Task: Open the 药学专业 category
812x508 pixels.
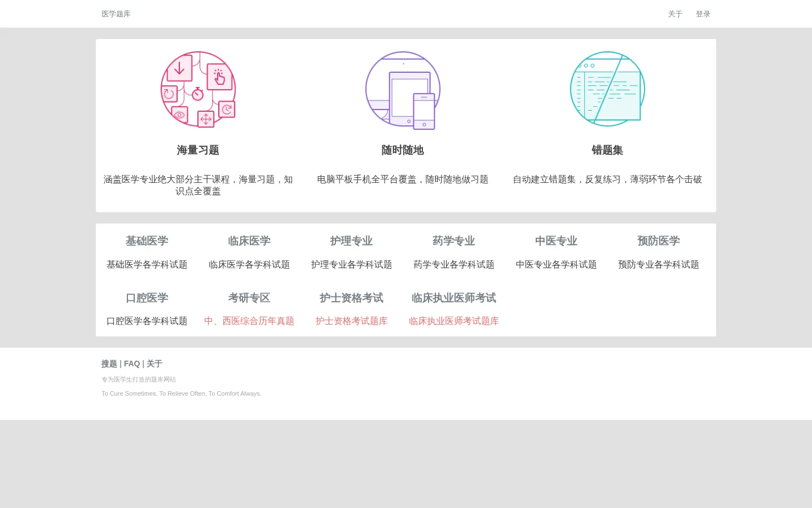Action: click(454, 241)
